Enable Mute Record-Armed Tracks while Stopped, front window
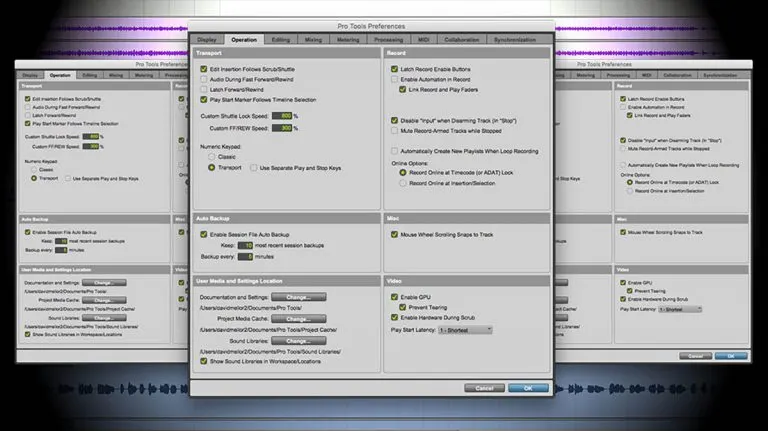768x431 pixels. coord(394,131)
